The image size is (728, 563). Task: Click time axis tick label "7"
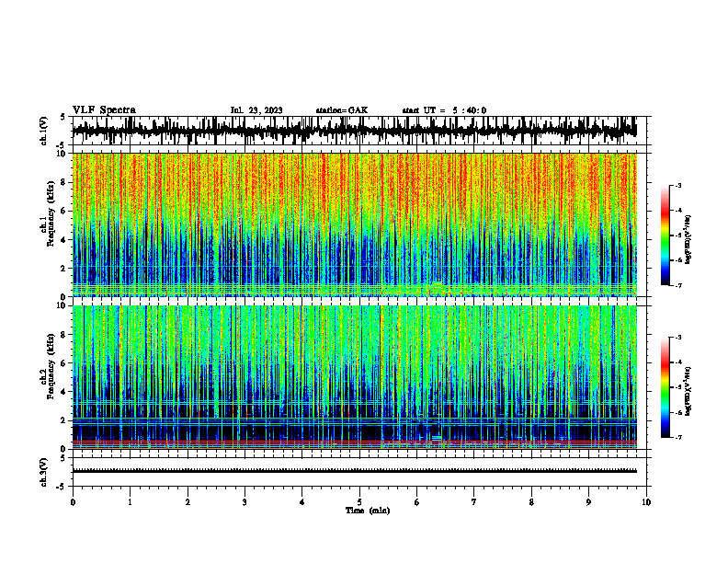coord(474,502)
